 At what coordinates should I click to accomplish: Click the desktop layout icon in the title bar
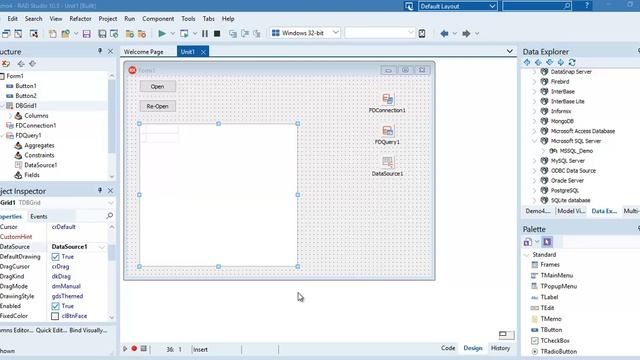[409, 6]
